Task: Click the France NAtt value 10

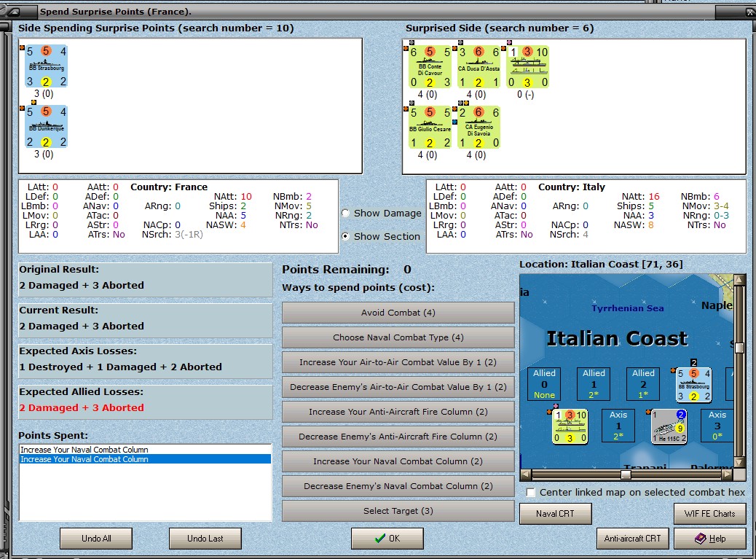Action: point(246,196)
